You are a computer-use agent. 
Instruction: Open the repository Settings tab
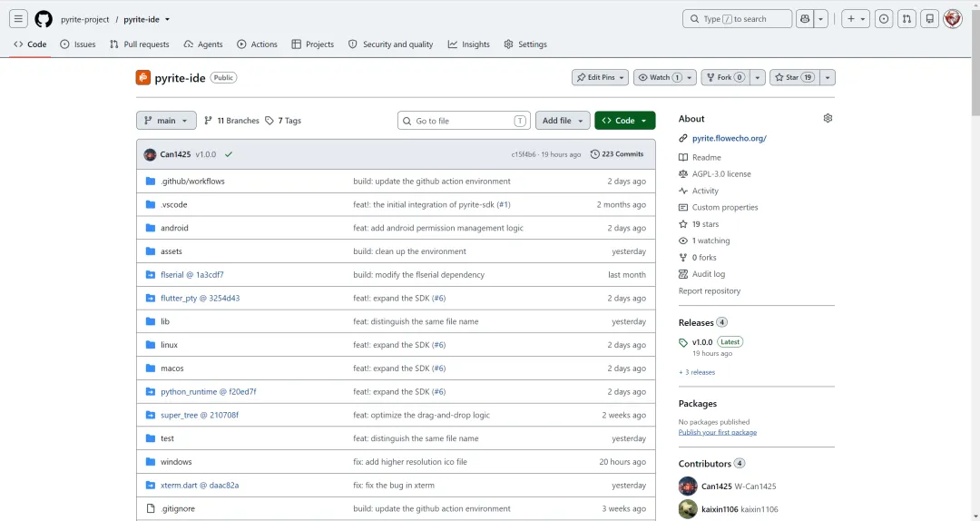(x=525, y=44)
